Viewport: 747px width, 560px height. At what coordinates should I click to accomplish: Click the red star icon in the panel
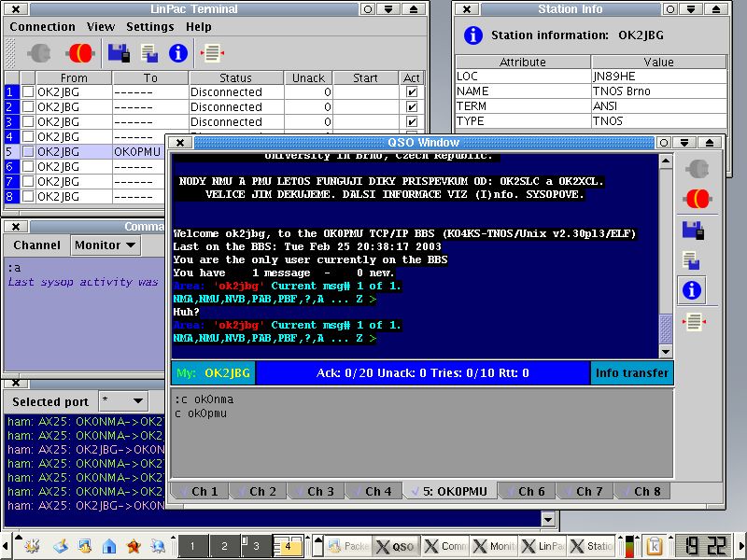134,546
